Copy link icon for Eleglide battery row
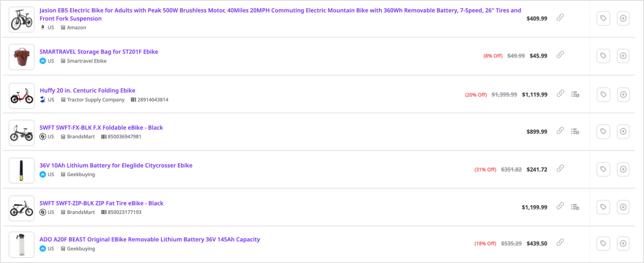Viewport: 644px width, 263px height. (x=560, y=168)
